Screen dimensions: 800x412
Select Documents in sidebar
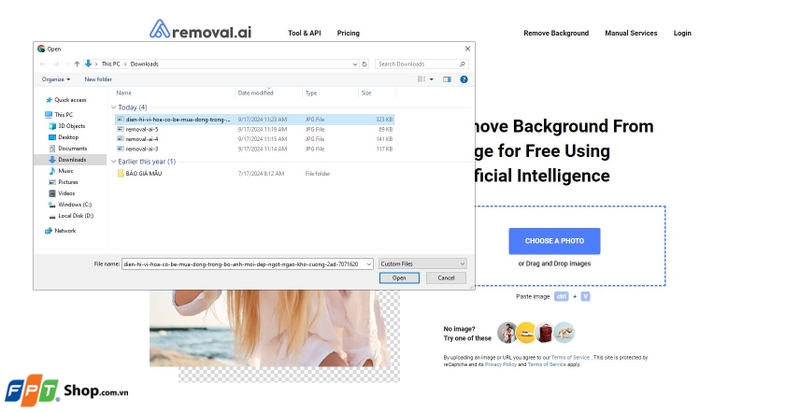(68, 148)
